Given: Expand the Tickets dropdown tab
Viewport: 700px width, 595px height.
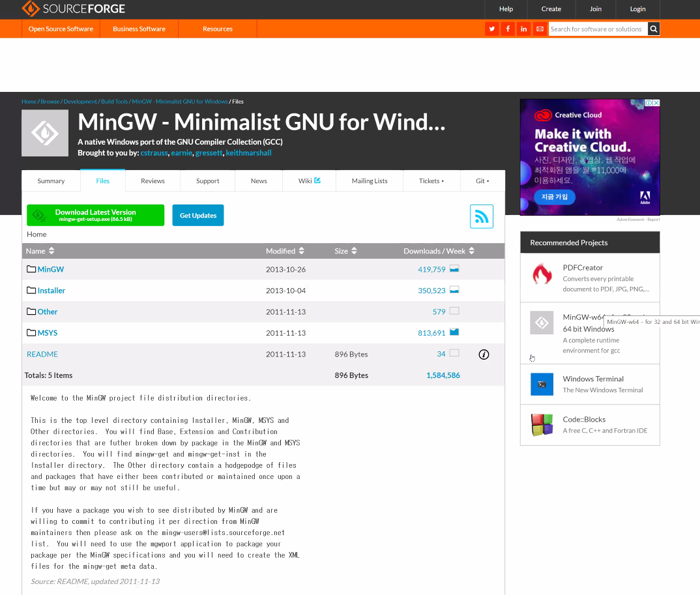Looking at the screenshot, I should coord(431,181).
